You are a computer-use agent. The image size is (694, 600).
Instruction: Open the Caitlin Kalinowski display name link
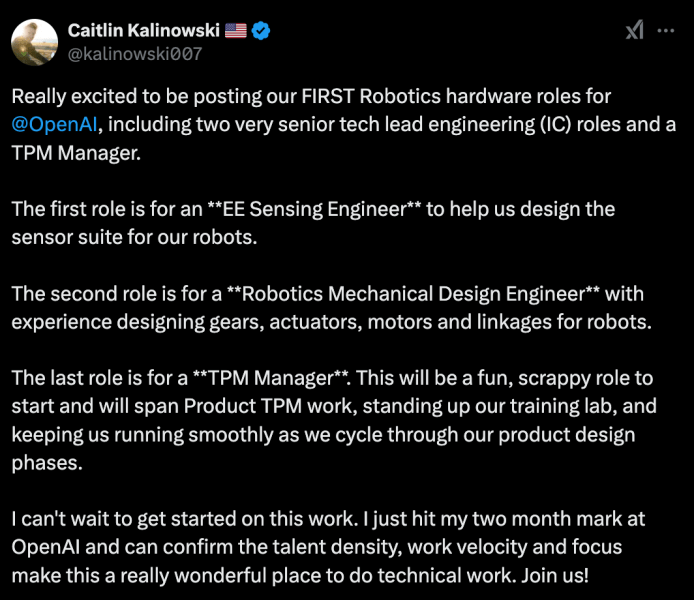pos(143,31)
